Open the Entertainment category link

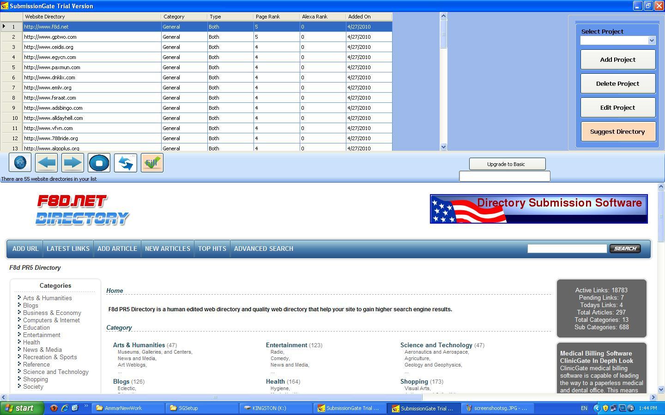[286, 345]
